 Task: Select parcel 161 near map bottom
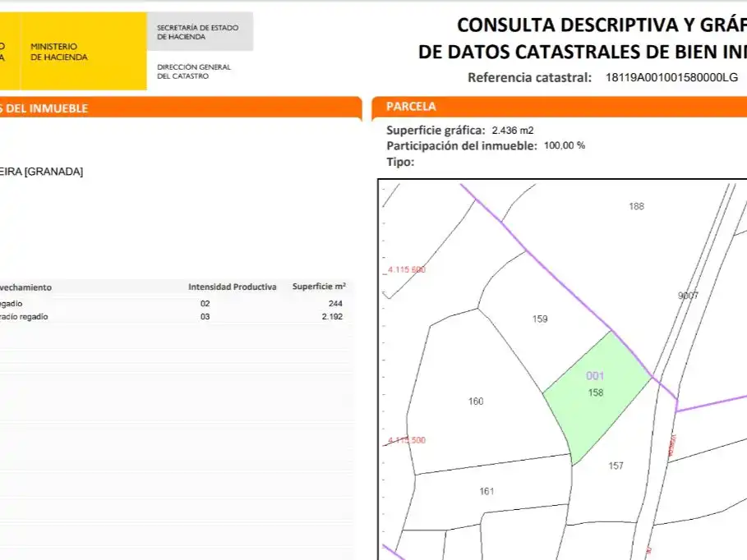(x=486, y=491)
